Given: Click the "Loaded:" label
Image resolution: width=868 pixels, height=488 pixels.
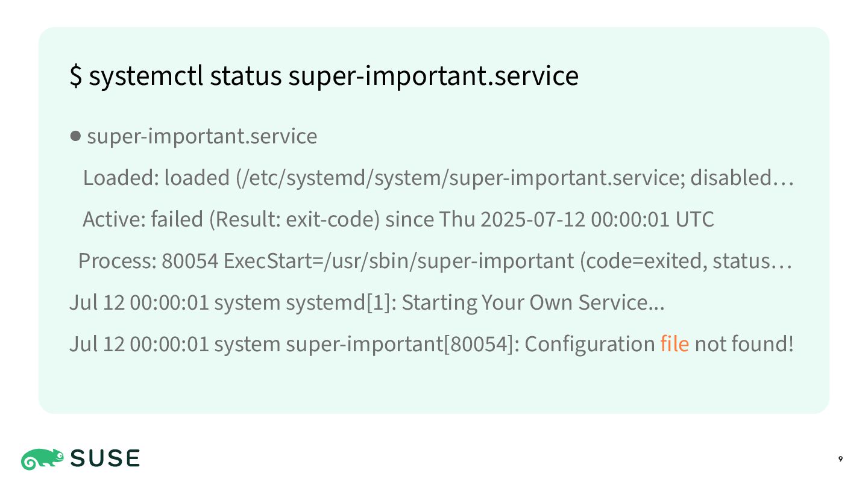Looking at the screenshot, I should [121, 178].
